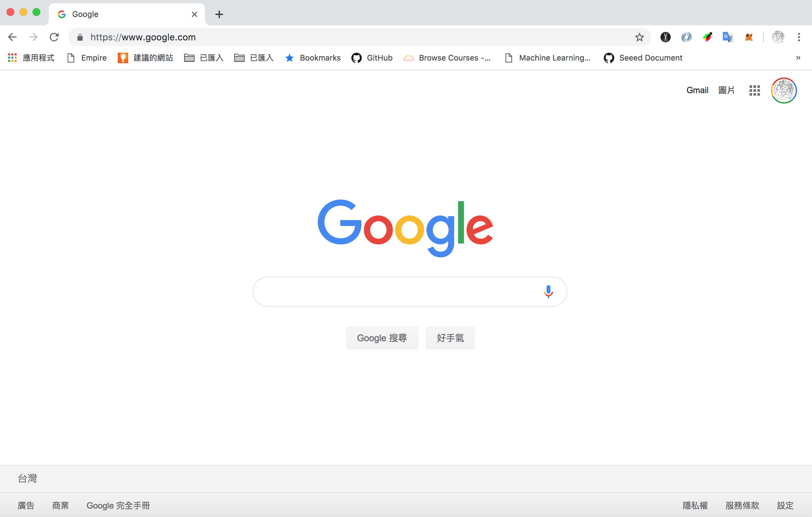Open the GitHub bookmark
This screenshot has height=517, width=812.
pos(372,58)
